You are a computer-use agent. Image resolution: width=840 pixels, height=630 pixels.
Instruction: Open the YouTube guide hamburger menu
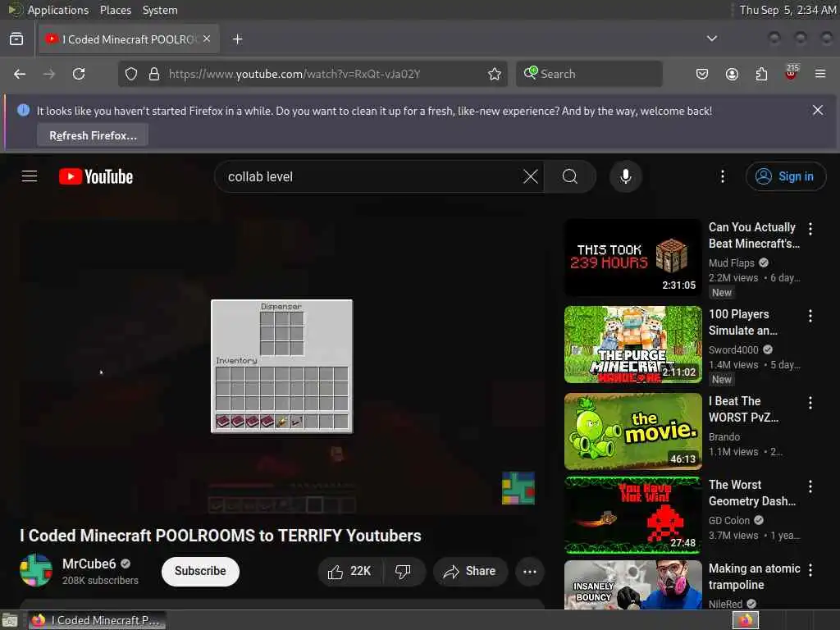pyautogui.click(x=30, y=176)
